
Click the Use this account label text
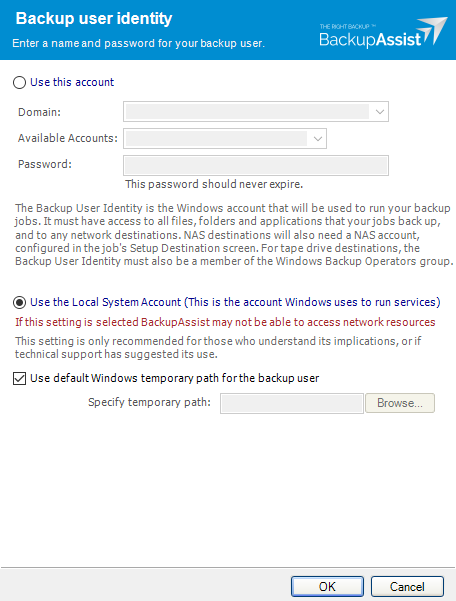point(72,82)
